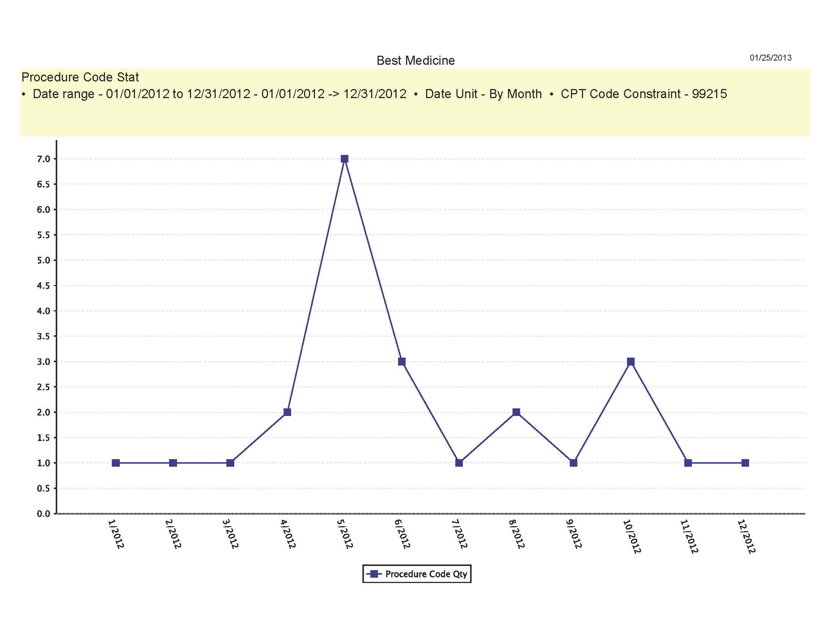Click the 4/2012 data point marker
Screen dimensions: 834x644
(287, 412)
